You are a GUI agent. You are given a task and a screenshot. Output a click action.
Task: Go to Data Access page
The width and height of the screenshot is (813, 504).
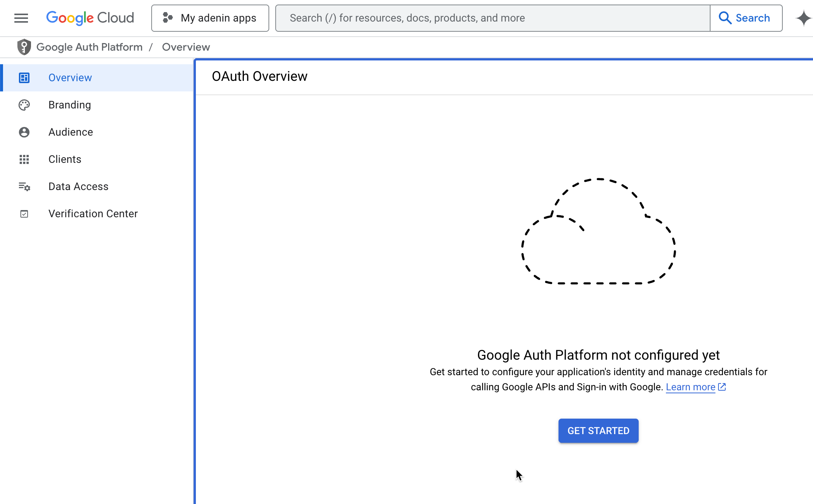coord(78,187)
